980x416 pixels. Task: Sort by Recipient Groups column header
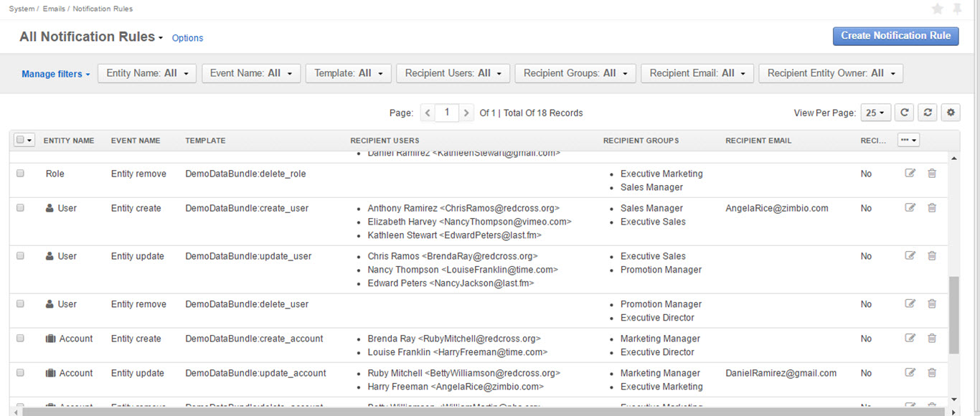coord(641,141)
